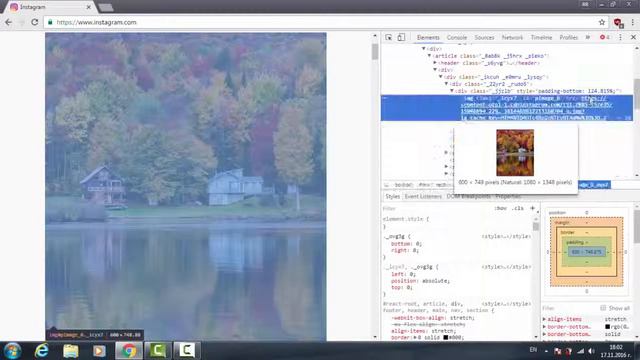
Task: Open File Explorer folder from the taskbar
Action: pos(71,351)
